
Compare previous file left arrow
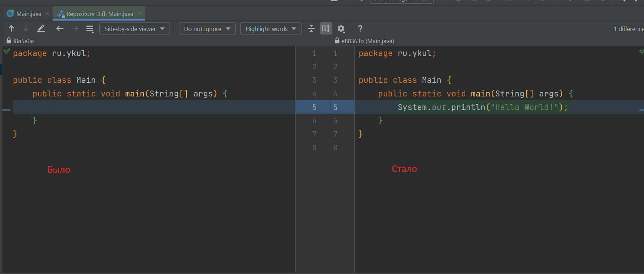tap(60, 29)
